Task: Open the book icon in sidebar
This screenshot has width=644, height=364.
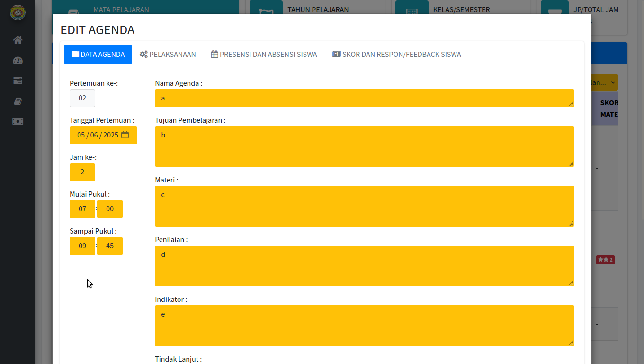Action: pyautogui.click(x=18, y=101)
